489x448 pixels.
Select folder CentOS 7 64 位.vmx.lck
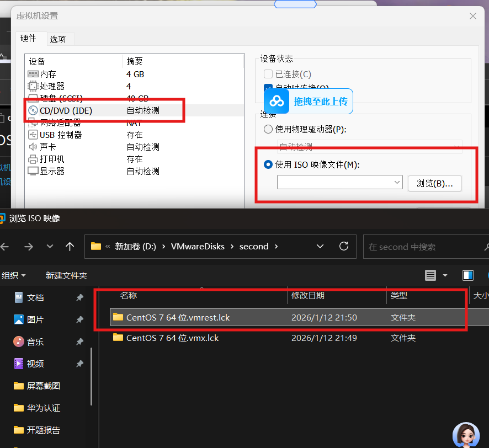(x=172, y=338)
